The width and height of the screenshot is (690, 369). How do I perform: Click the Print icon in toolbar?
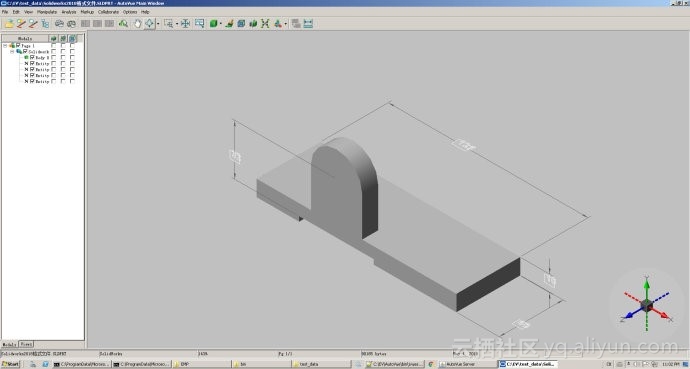click(59, 23)
